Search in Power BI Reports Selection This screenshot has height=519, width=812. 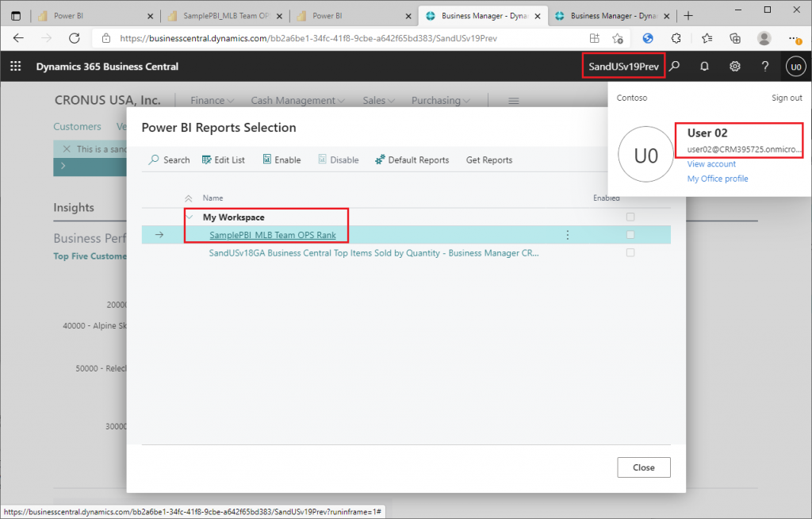pyautogui.click(x=170, y=160)
